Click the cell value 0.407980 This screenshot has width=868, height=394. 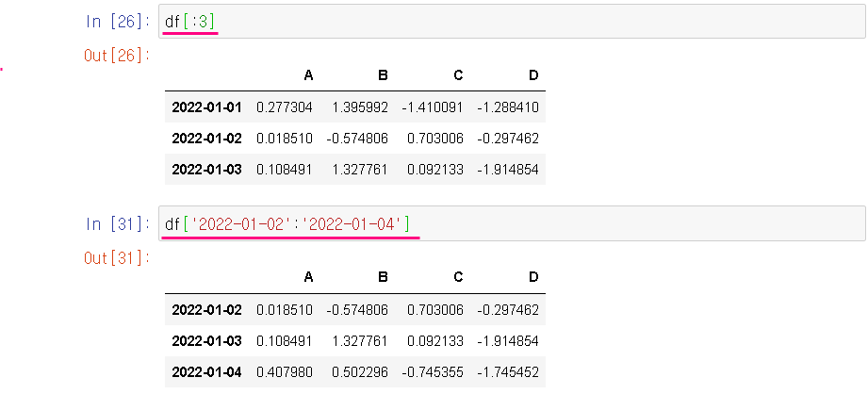(x=285, y=372)
